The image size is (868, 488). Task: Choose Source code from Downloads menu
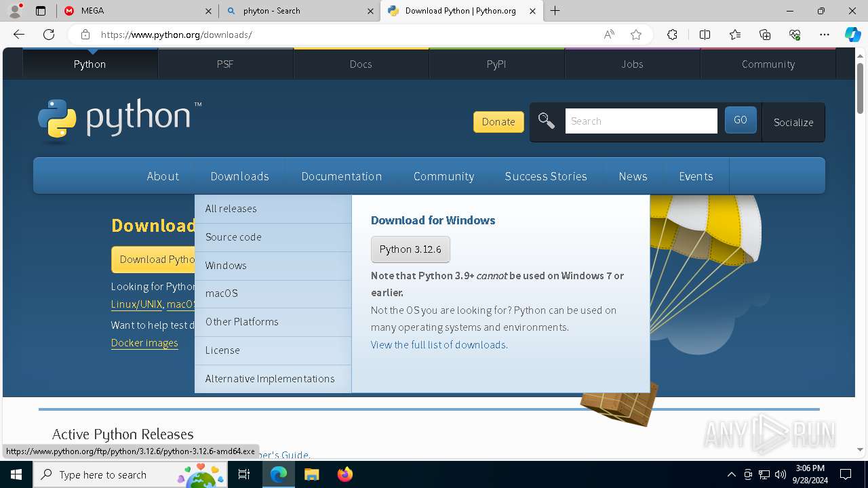273,237
